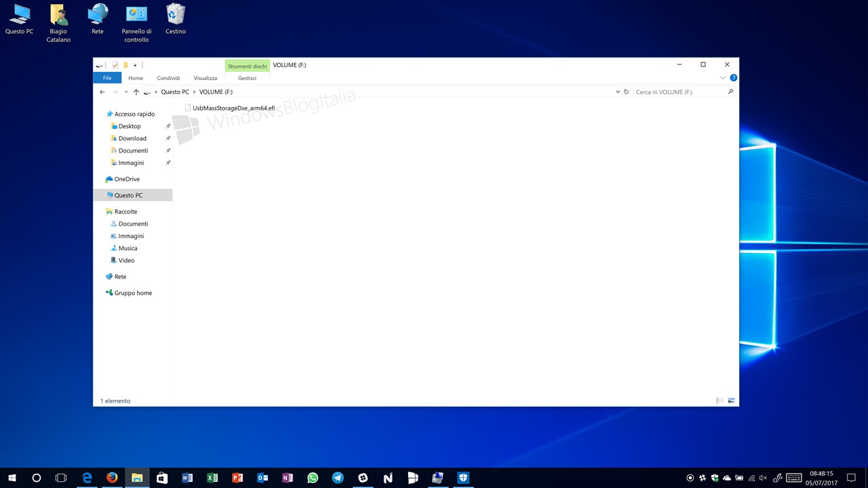The image size is (868, 488).
Task: Open Task View from the taskbar
Action: point(61,478)
